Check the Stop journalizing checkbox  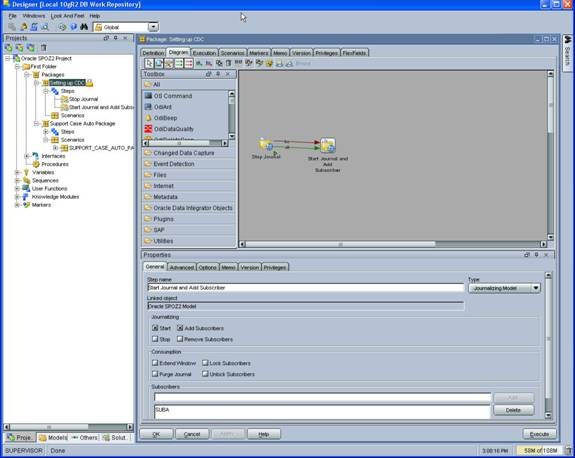click(x=155, y=339)
